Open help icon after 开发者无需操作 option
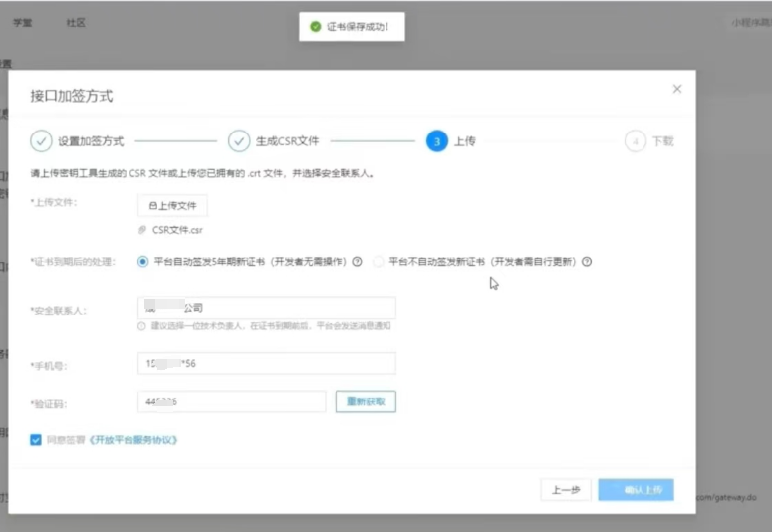 357,262
